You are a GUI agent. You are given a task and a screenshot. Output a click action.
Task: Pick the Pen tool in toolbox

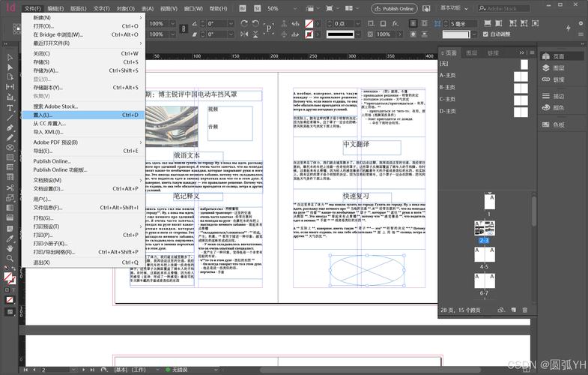(10, 127)
